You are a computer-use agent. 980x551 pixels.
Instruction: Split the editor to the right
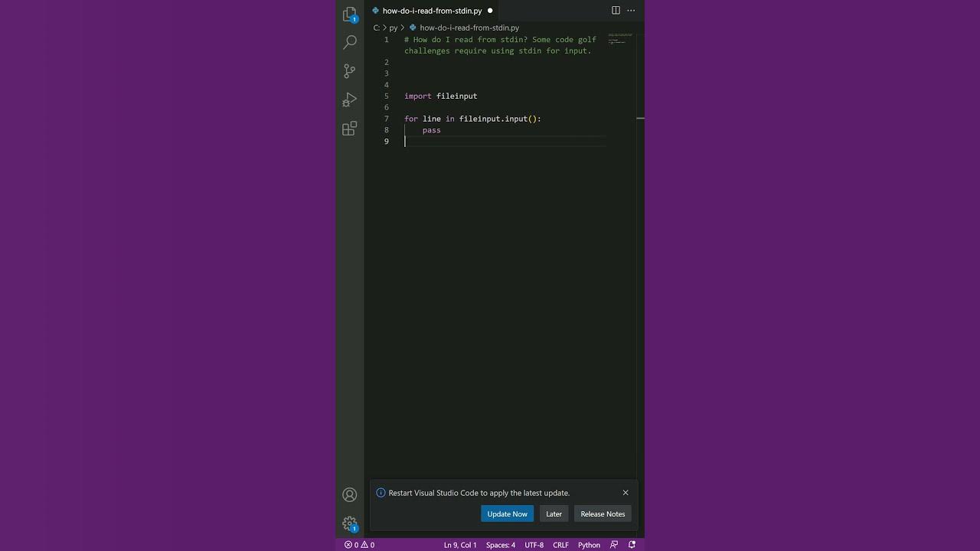616,11
